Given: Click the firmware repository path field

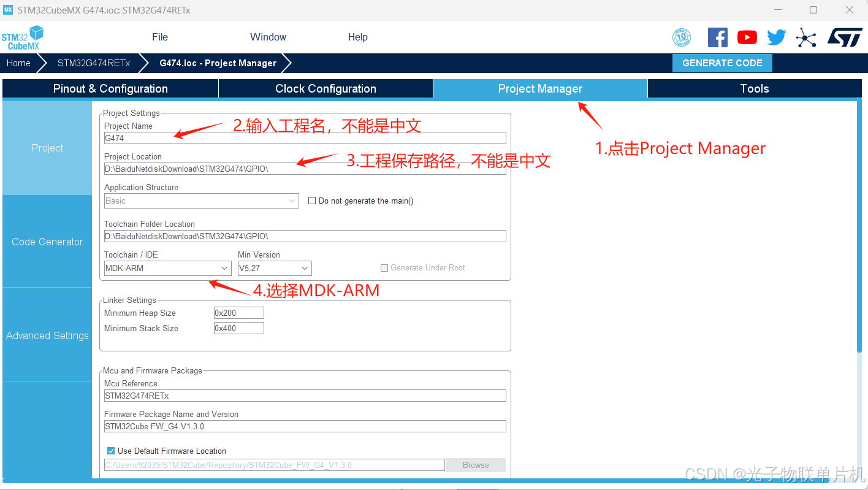Looking at the screenshot, I should pyautogui.click(x=274, y=465).
